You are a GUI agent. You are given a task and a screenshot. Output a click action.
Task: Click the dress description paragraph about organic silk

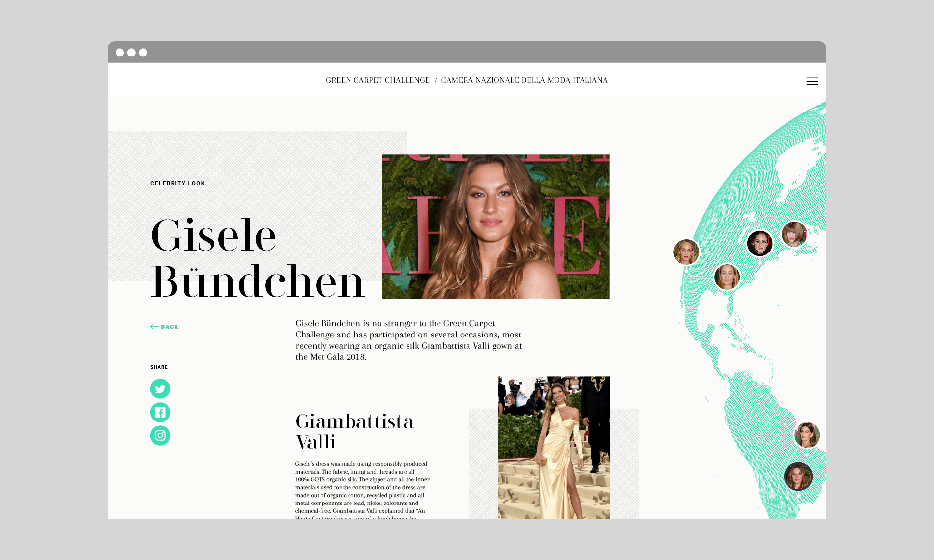[362, 487]
